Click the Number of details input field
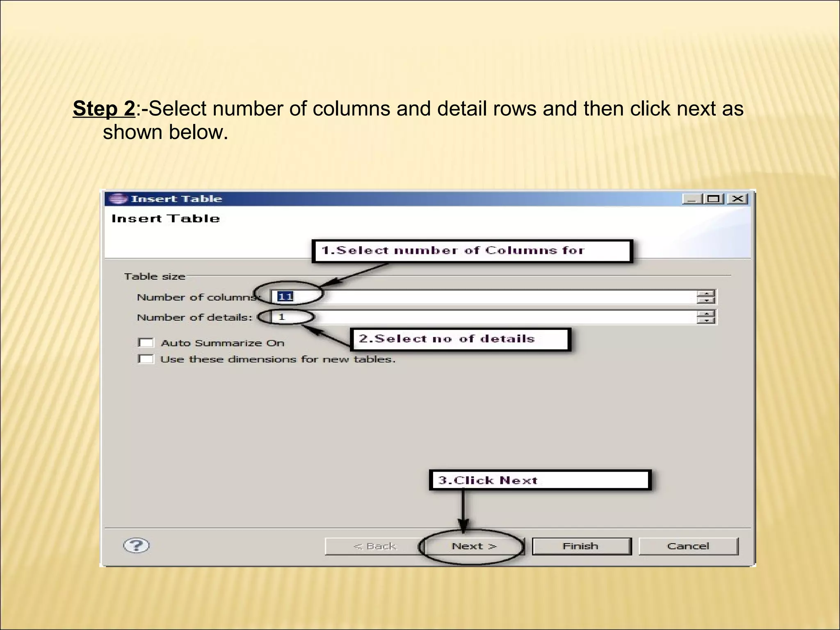Viewport: 840px width, 630px height. [484, 317]
